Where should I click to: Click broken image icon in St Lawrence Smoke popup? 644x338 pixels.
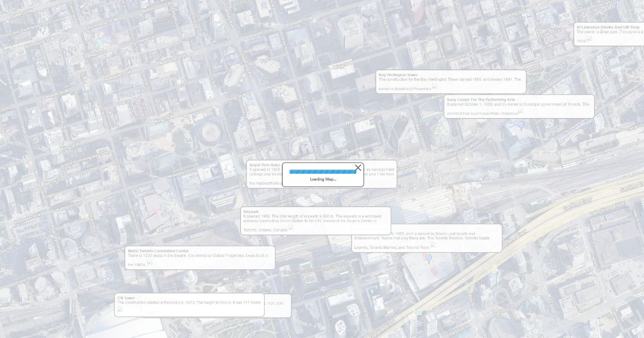[589, 38]
